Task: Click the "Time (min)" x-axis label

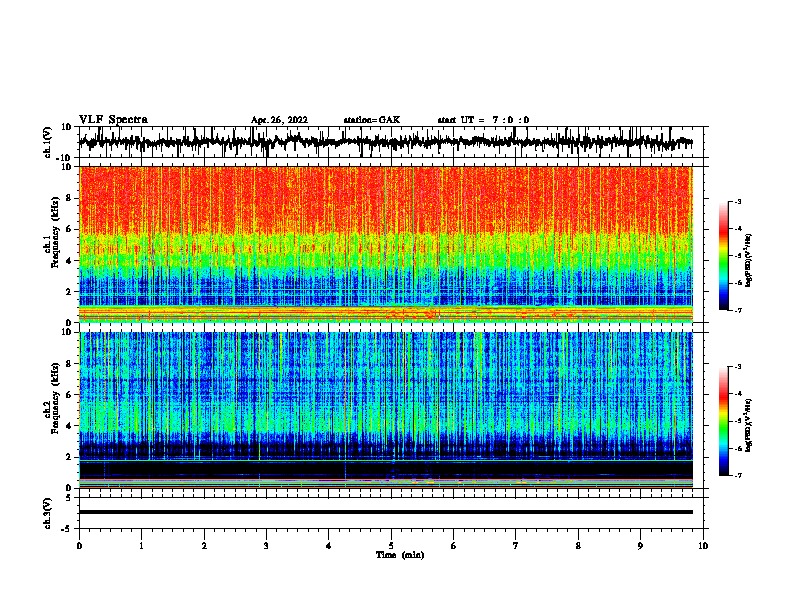Action: [400, 555]
